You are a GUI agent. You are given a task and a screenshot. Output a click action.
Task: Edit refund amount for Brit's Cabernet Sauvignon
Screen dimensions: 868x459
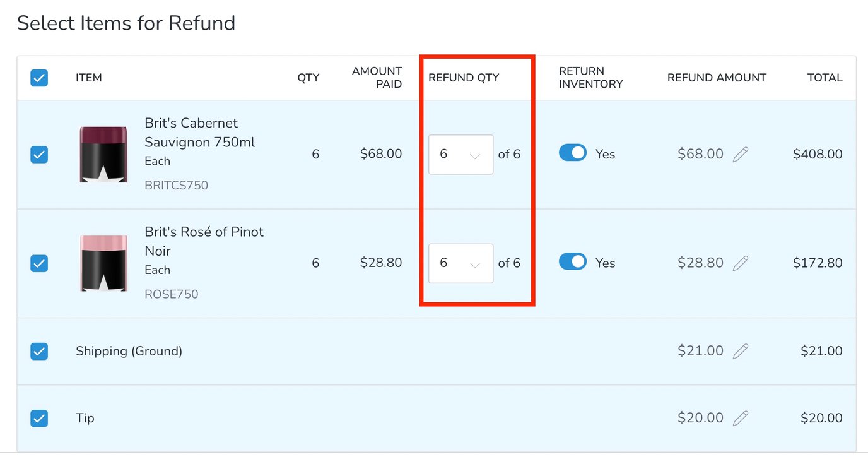click(740, 154)
